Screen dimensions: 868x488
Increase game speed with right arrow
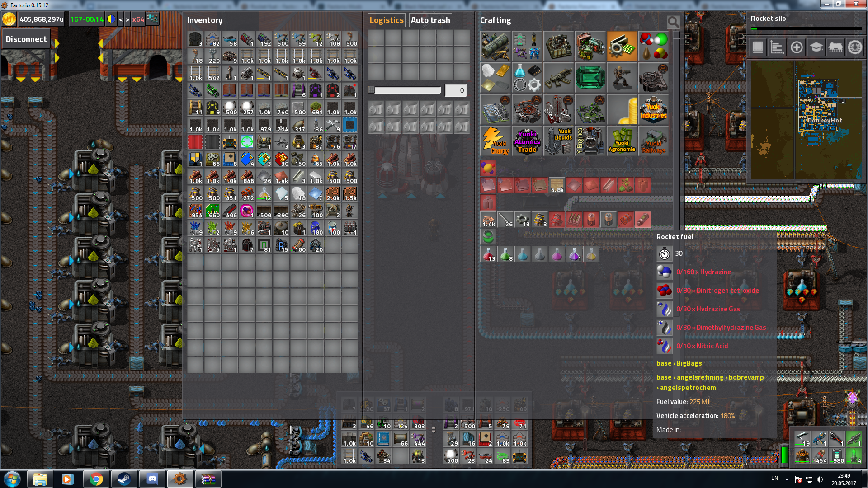click(127, 19)
